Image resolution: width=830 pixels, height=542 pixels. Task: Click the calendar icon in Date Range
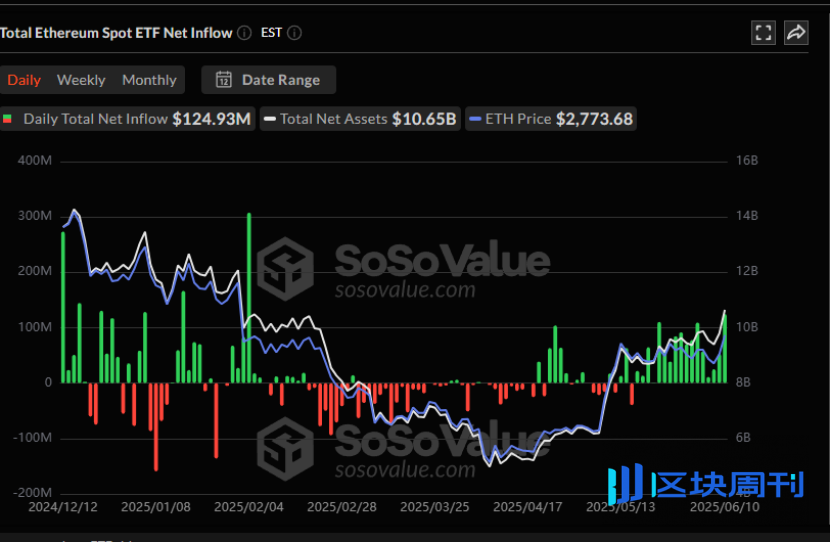[223, 79]
